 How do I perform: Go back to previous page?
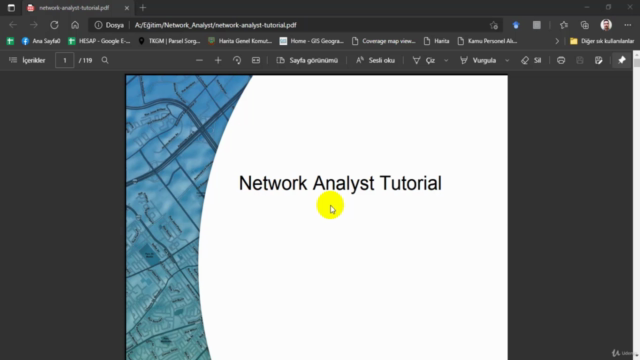click(13, 25)
